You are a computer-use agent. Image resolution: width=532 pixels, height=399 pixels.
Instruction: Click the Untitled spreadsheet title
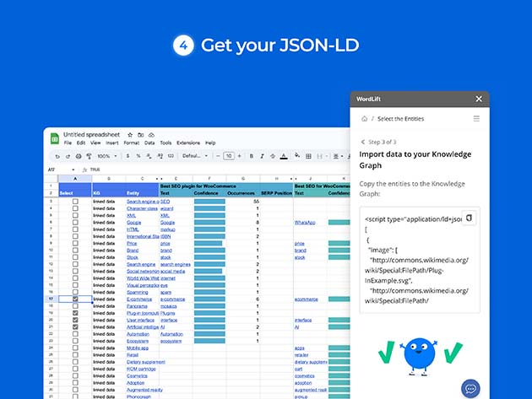tap(91, 135)
